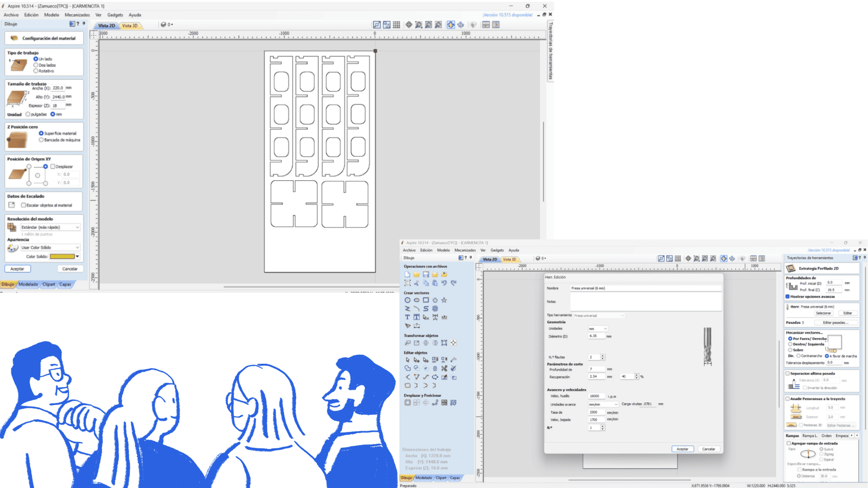Viewport: 868px width, 488px height.
Task: Switch to the Vista 3D tab
Action: click(x=130, y=26)
